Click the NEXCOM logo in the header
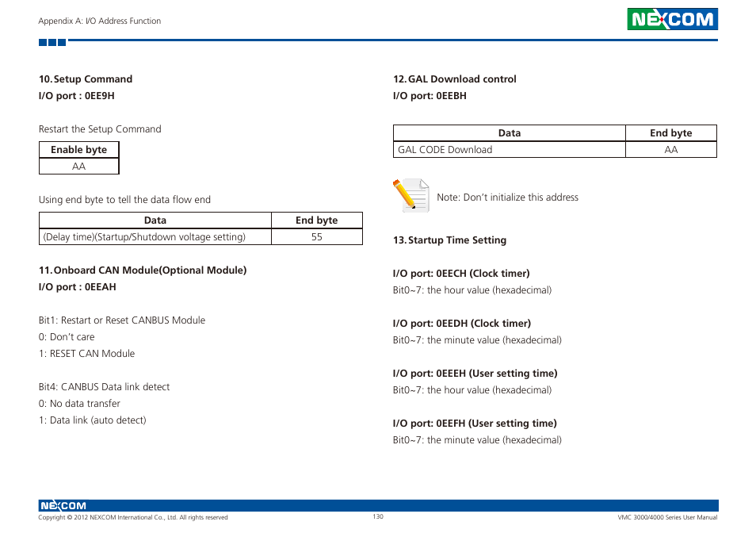This screenshot has height=533, width=756. (672, 19)
